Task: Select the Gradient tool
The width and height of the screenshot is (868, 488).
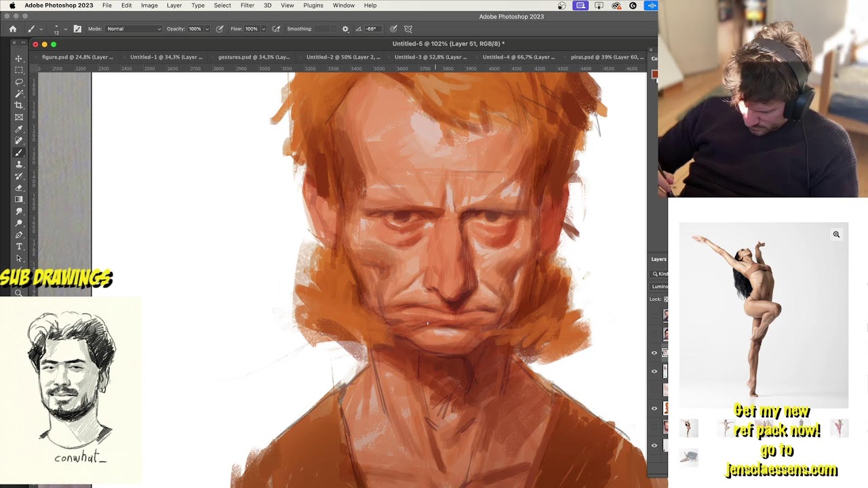Action: point(19,199)
